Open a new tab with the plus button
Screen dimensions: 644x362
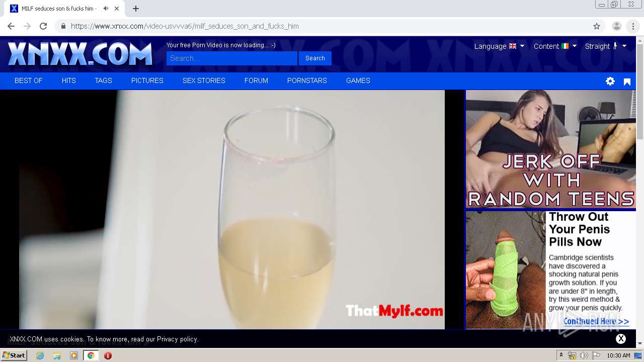coord(135,9)
